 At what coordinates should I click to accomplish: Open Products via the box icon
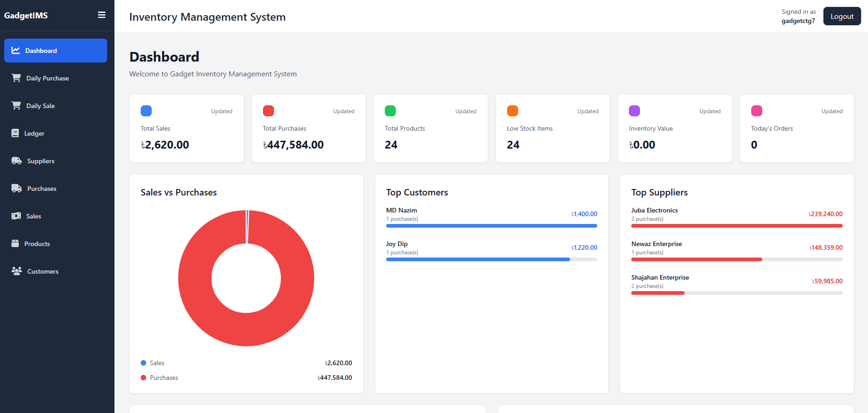(15, 244)
